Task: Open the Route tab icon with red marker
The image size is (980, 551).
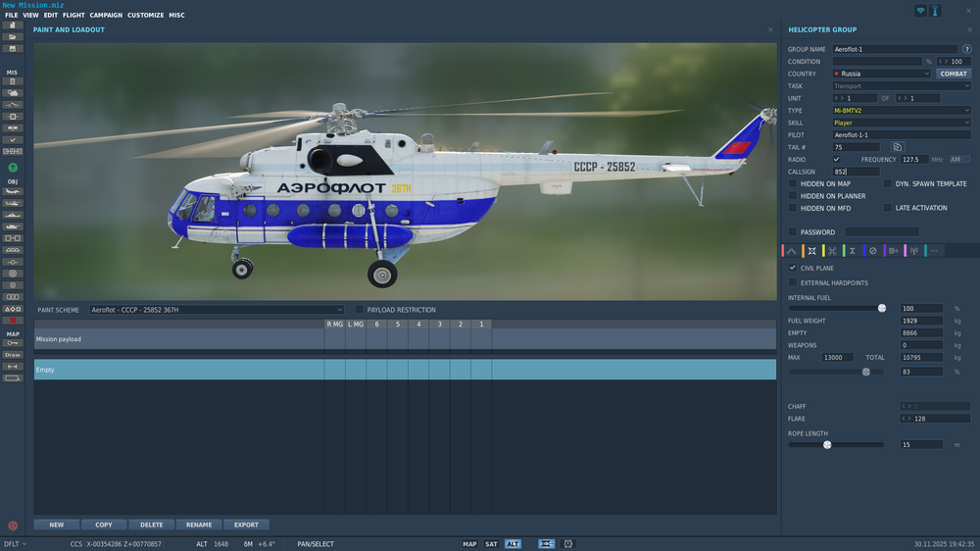Action: [791, 251]
